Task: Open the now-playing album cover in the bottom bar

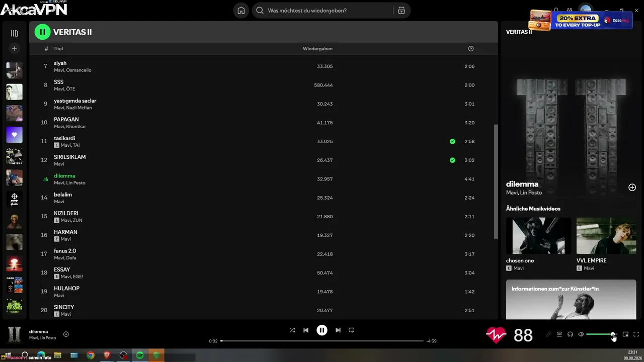Action: (14, 334)
